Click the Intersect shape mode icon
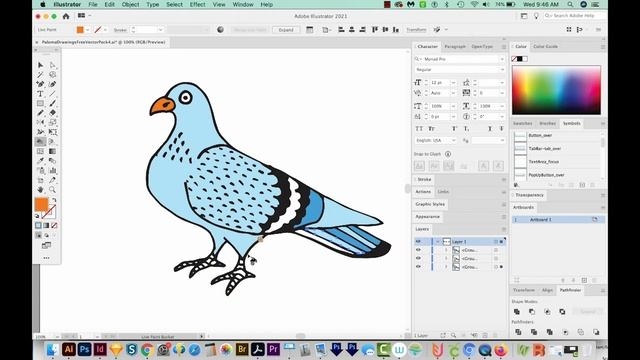The height and width of the screenshot is (360, 640). 547,311
